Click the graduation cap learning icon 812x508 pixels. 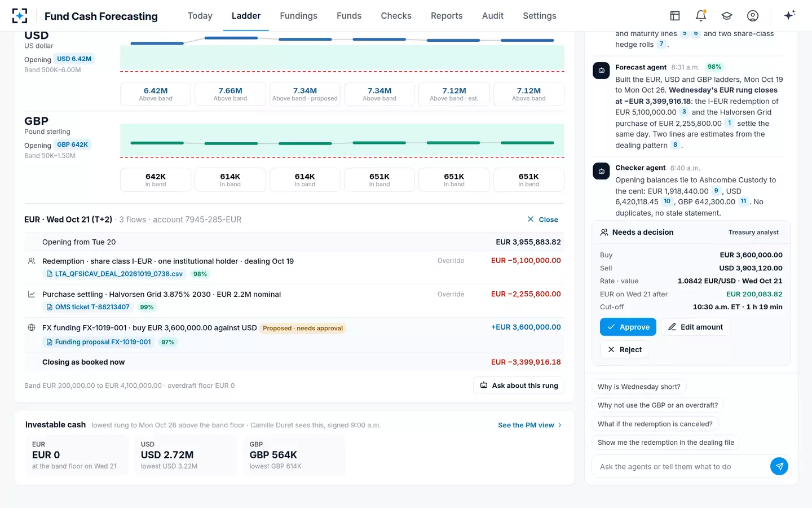(727, 16)
